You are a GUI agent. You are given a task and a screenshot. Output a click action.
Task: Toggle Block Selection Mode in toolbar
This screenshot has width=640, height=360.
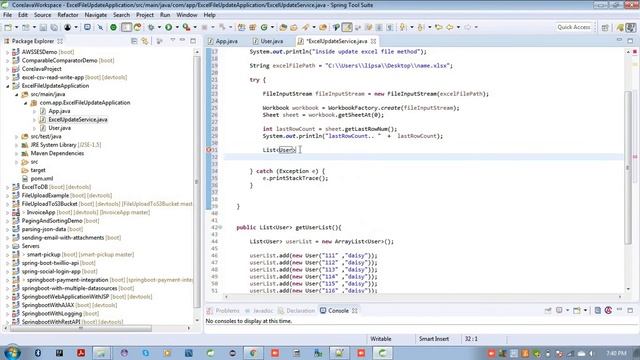[379, 27]
